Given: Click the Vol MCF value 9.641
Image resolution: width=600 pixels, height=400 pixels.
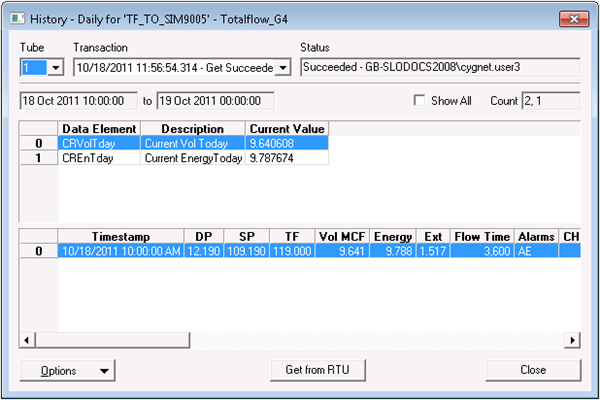Looking at the screenshot, I should point(342,251).
